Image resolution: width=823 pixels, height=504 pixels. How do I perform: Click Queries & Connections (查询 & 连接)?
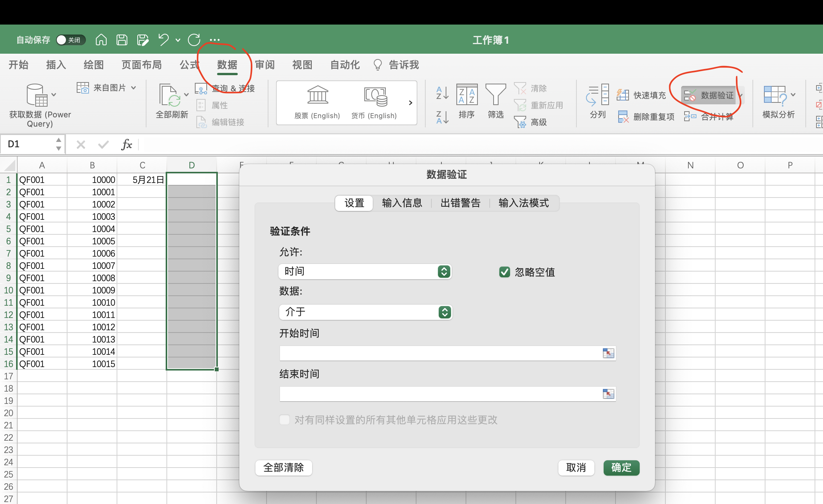225,89
